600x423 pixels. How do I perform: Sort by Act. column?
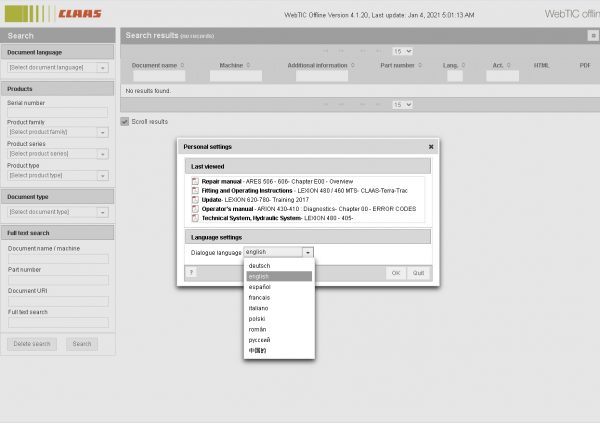click(x=509, y=65)
